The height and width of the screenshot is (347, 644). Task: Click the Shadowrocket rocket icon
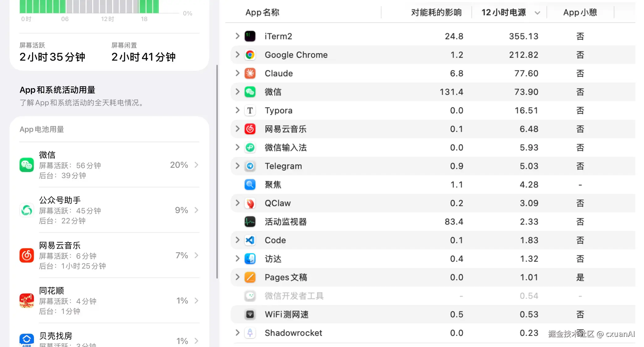point(250,333)
